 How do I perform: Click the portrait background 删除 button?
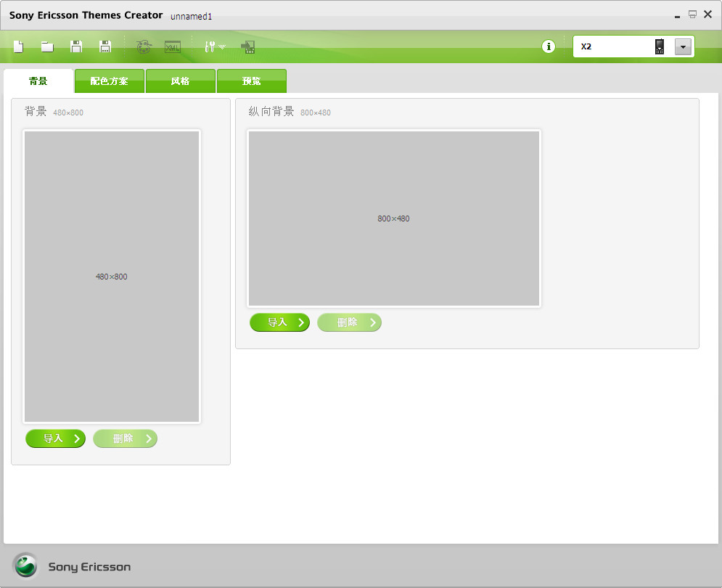pyautogui.click(x=349, y=322)
